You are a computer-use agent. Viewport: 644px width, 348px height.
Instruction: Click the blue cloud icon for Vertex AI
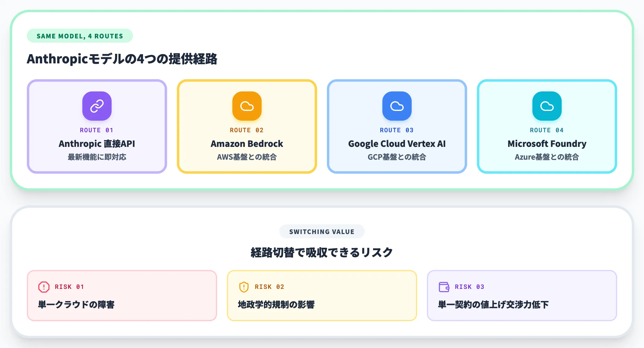pyautogui.click(x=397, y=106)
